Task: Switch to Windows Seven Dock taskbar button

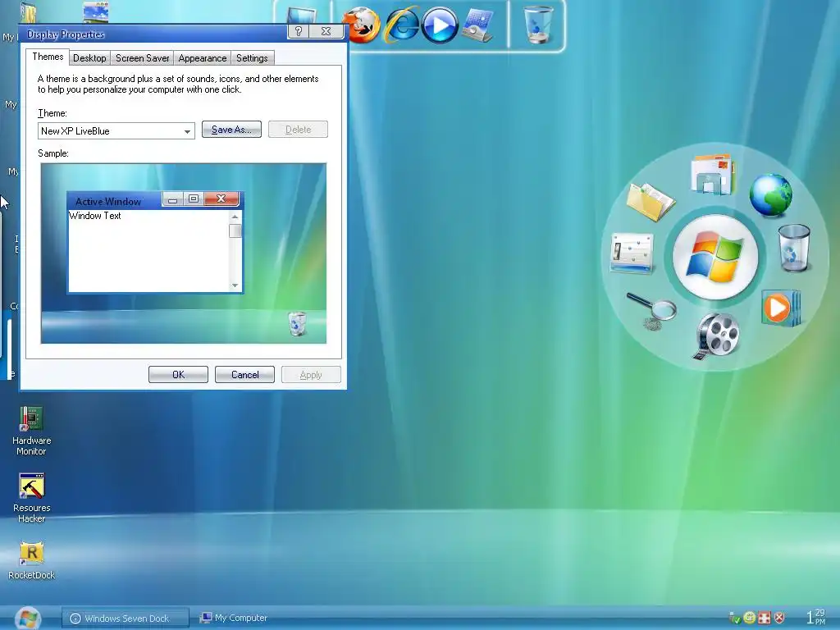Action: coord(126,619)
